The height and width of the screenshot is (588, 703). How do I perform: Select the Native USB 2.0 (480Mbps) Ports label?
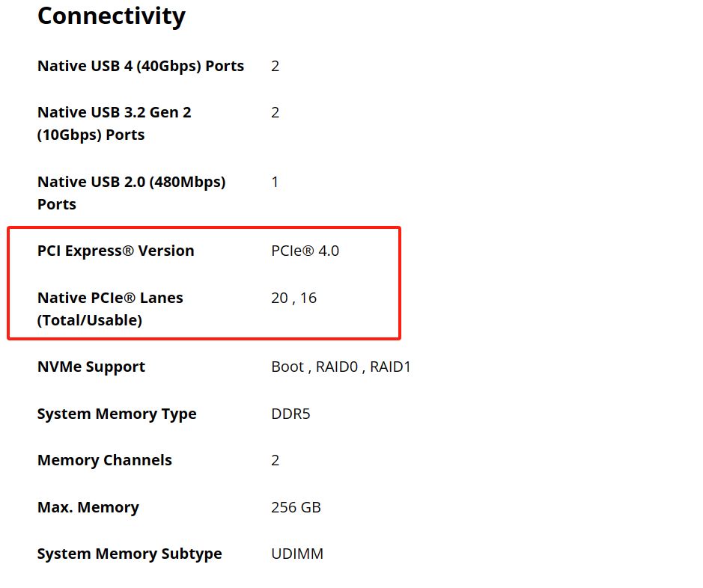[131, 182]
